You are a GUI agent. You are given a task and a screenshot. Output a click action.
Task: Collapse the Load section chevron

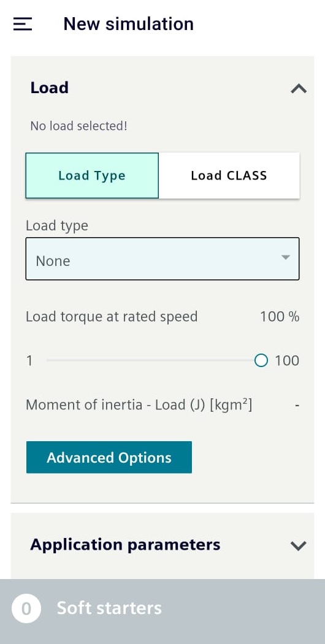pos(299,88)
